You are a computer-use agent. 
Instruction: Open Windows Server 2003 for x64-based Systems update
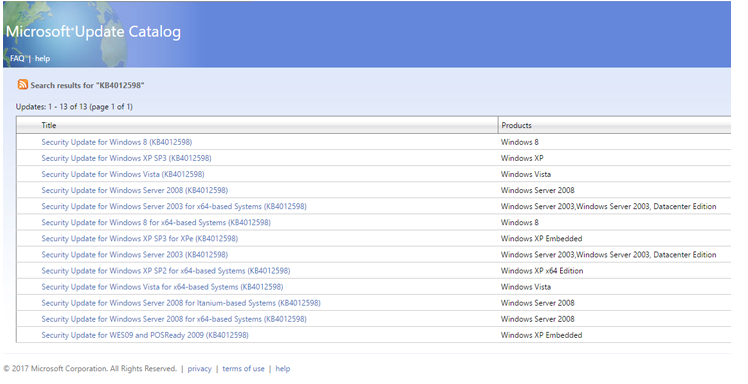(x=174, y=207)
